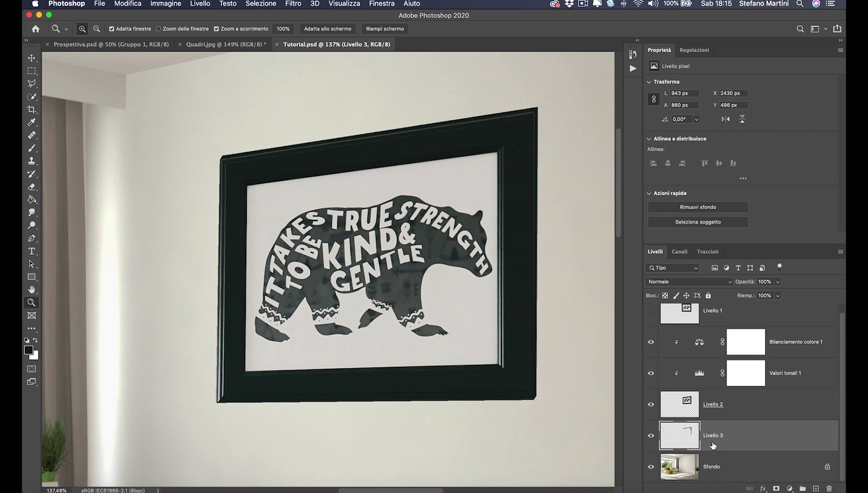Viewport: 868px width, 493px height.
Task: Delete layer with trash icon
Action: pos(829,488)
